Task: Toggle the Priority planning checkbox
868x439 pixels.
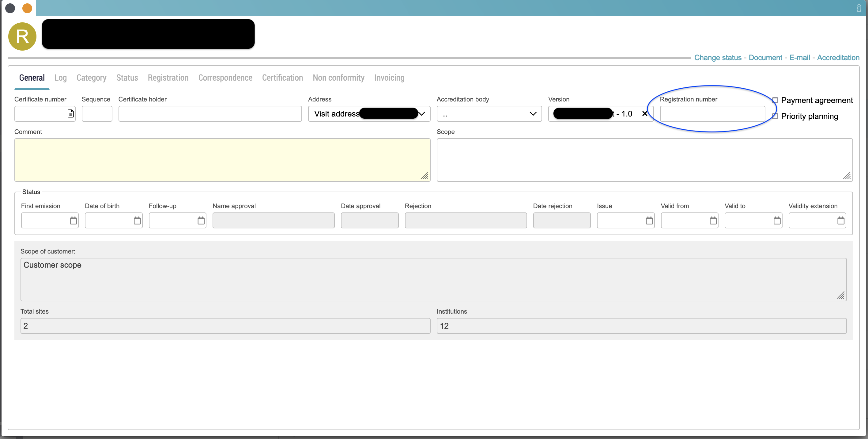Action: pyautogui.click(x=775, y=116)
